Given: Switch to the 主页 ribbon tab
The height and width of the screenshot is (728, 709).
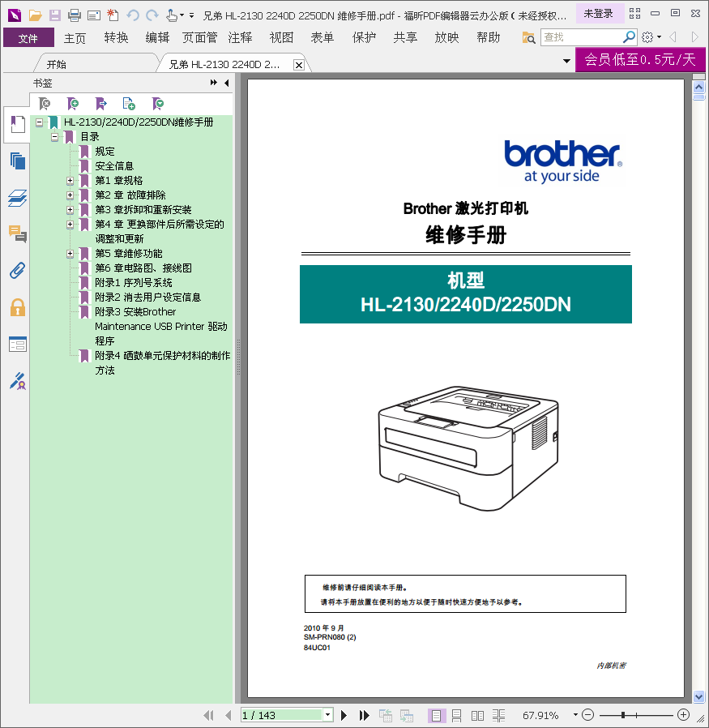Looking at the screenshot, I should pos(75,37).
